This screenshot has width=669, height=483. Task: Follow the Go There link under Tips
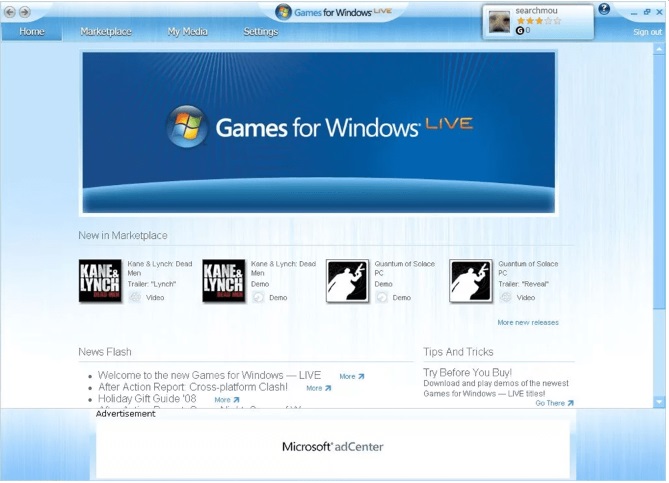click(554, 403)
